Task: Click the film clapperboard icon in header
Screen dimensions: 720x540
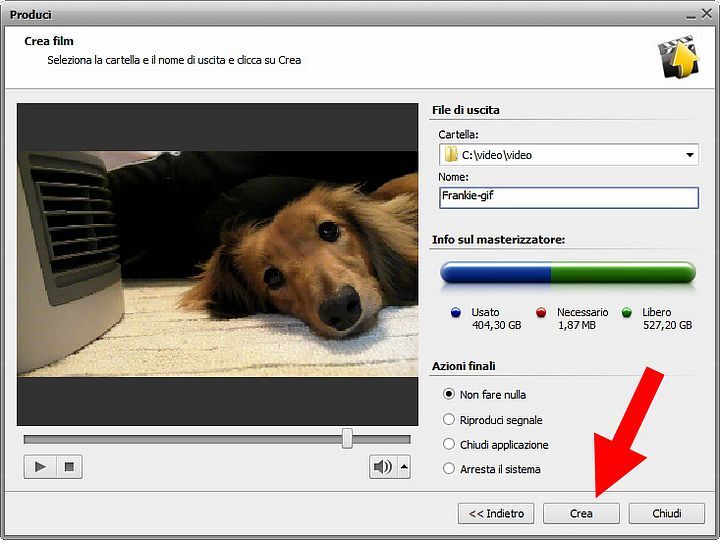Action: tap(679, 56)
